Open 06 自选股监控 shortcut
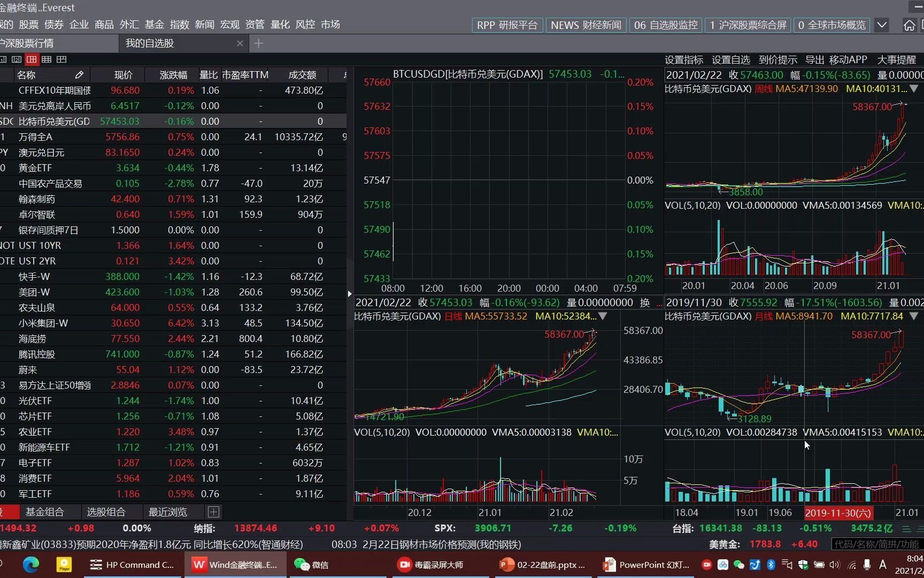The image size is (924, 578). (x=666, y=25)
